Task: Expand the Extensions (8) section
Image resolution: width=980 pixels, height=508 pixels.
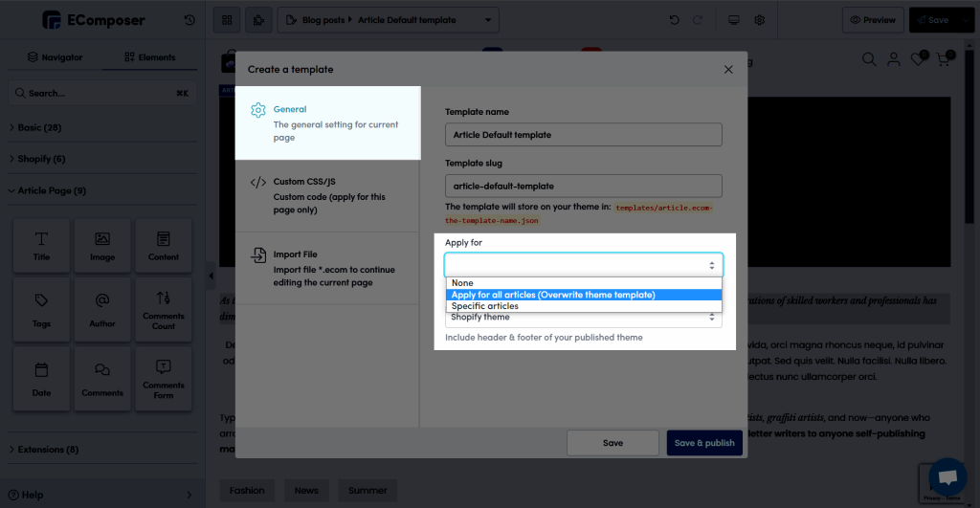Action: (102, 450)
